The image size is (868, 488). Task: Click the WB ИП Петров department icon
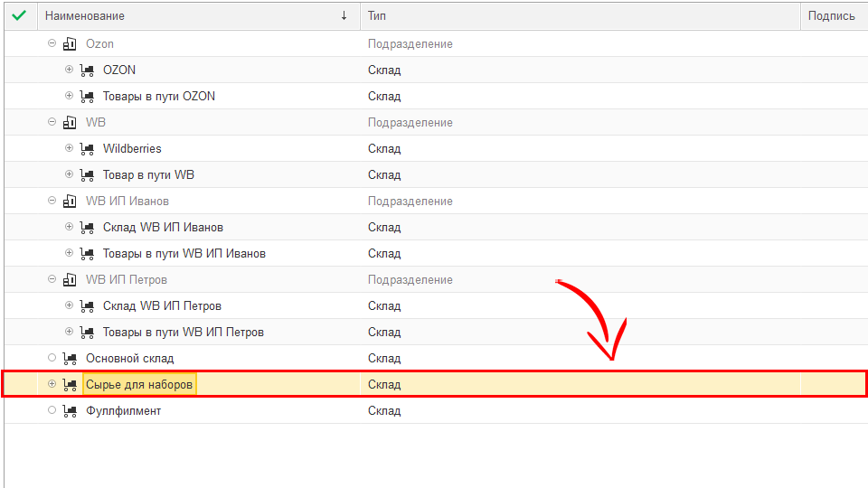(x=70, y=279)
